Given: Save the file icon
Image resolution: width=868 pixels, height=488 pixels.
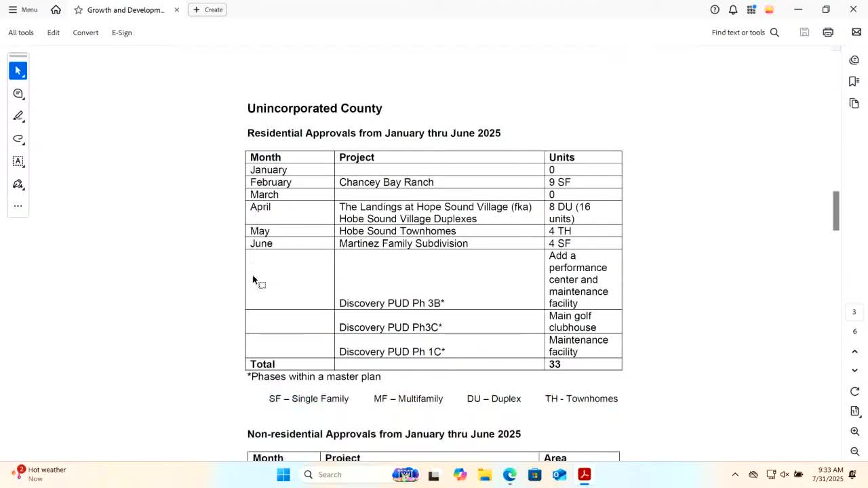Looking at the screenshot, I should tap(804, 33).
